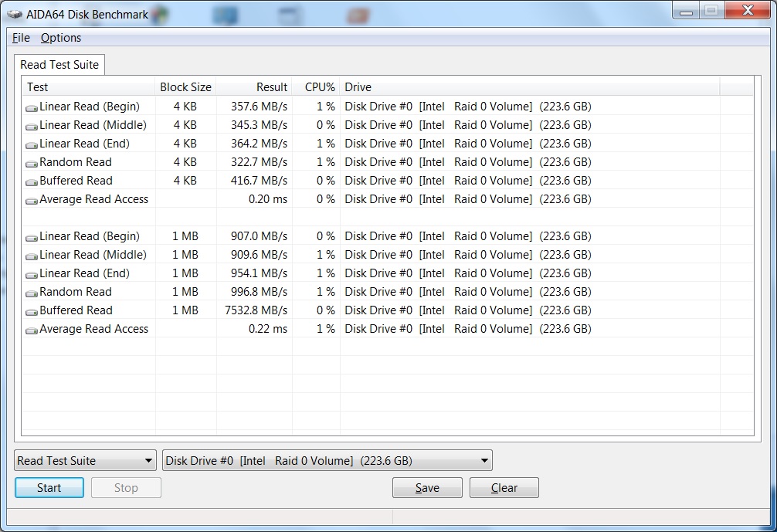Click 'Random Read' text in 1 MB row
The image size is (777, 532).
click(x=76, y=292)
